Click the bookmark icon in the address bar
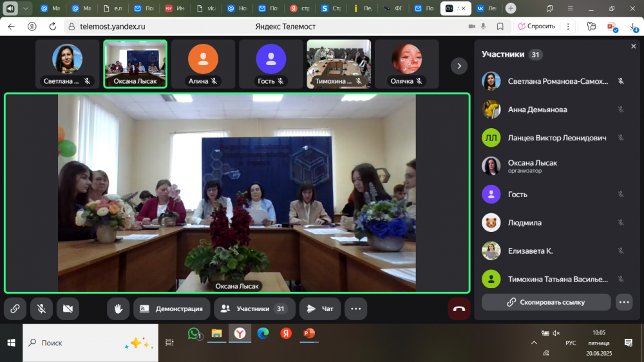This screenshot has height=362, width=644. click(500, 26)
